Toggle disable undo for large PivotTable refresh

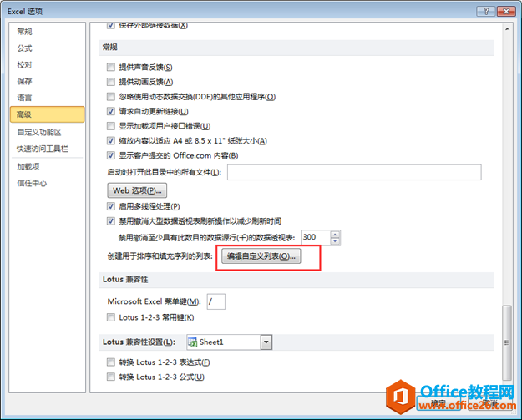point(111,221)
